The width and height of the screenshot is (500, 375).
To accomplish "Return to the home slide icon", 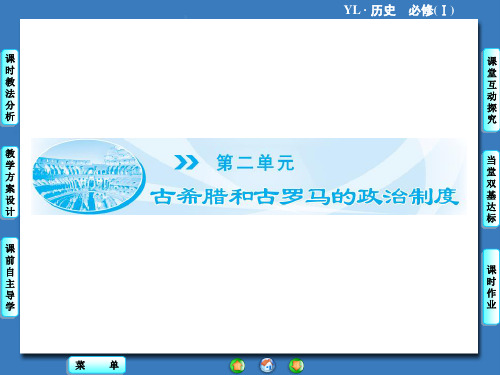I will pyautogui.click(x=267, y=365).
